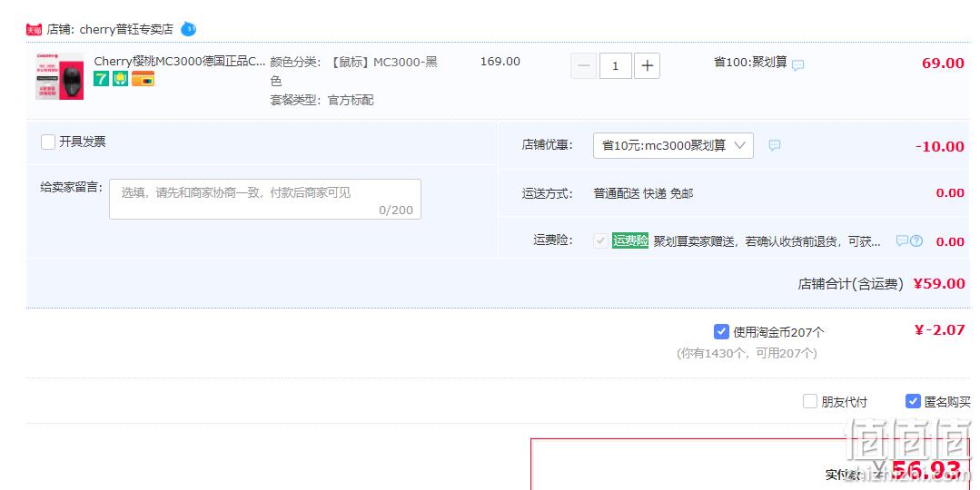
Task: Tick the 开具发票 checkbox
Action: pyautogui.click(x=48, y=142)
